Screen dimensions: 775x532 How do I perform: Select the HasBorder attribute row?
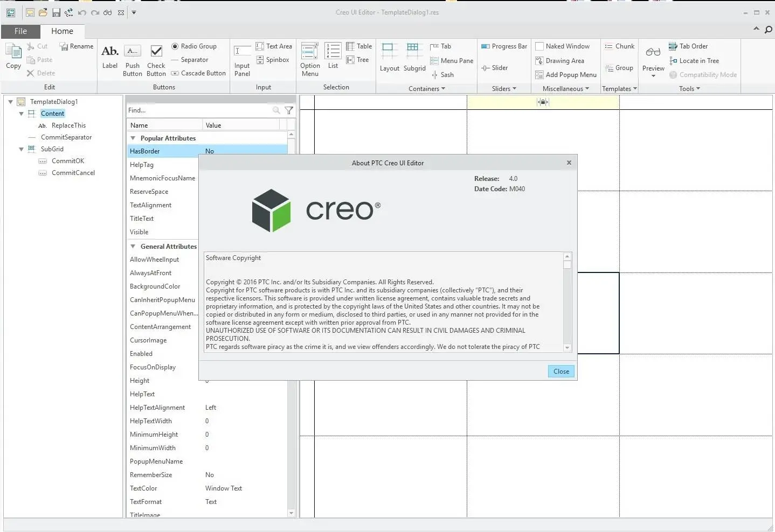click(207, 151)
